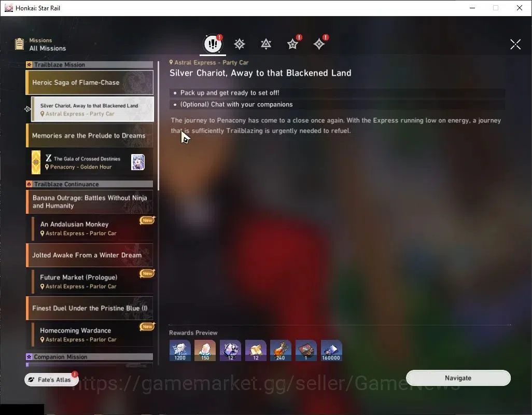The image size is (532, 415).
Task: Click the New badge on Future Market
Action: [147, 273]
